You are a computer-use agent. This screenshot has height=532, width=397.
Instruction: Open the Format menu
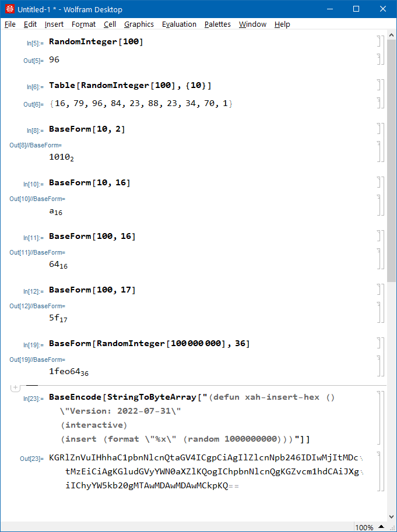[x=83, y=24]
